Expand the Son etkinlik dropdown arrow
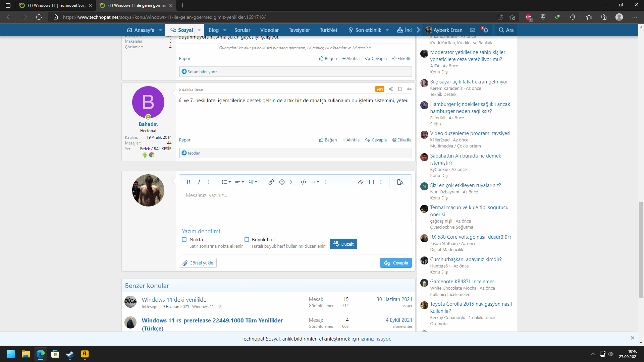This screenshot has width=644, height=362. coord(387,30)
